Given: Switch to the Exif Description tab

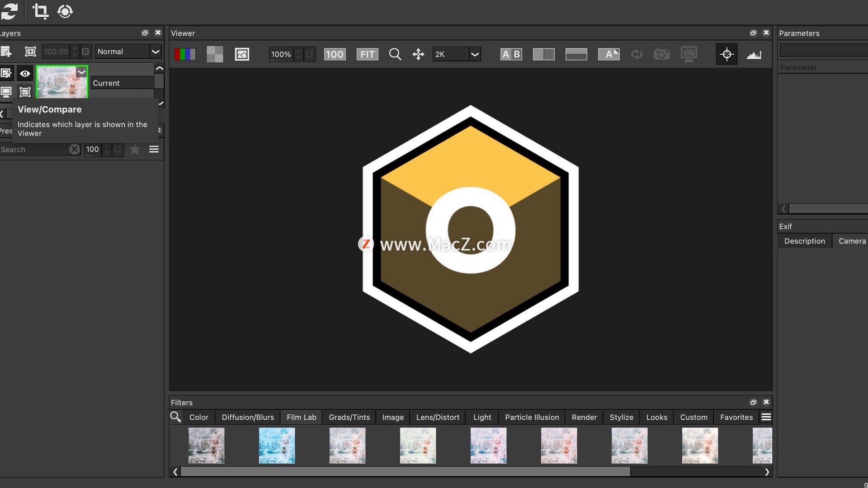Looking at the screenshot, I should [x=804, y=241].
